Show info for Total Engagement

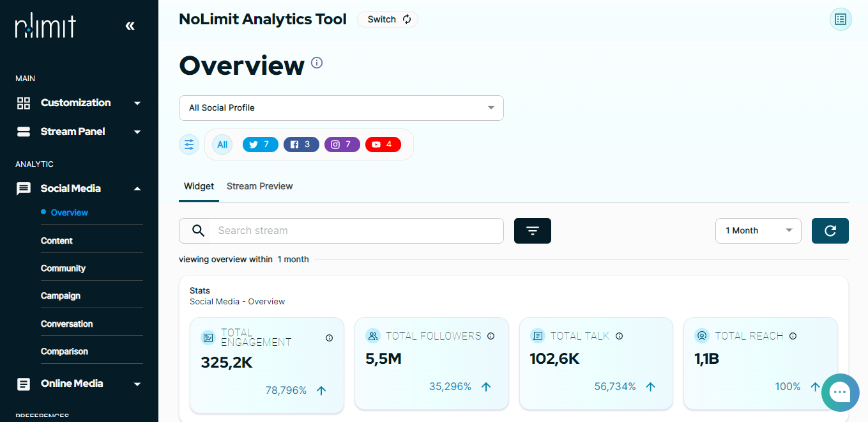click(330, 338)
